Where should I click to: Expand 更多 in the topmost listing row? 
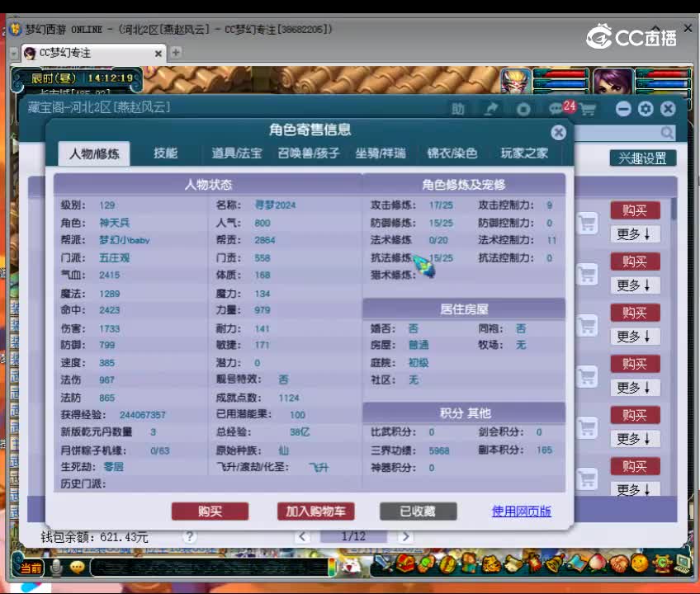(635, 233)
